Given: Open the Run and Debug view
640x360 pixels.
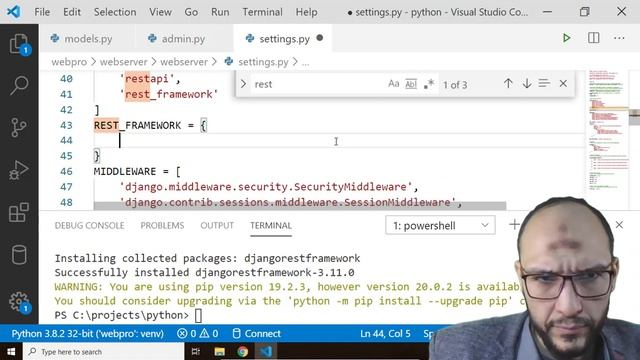Looking at the screenshot, I should click(x=19, y=170).
